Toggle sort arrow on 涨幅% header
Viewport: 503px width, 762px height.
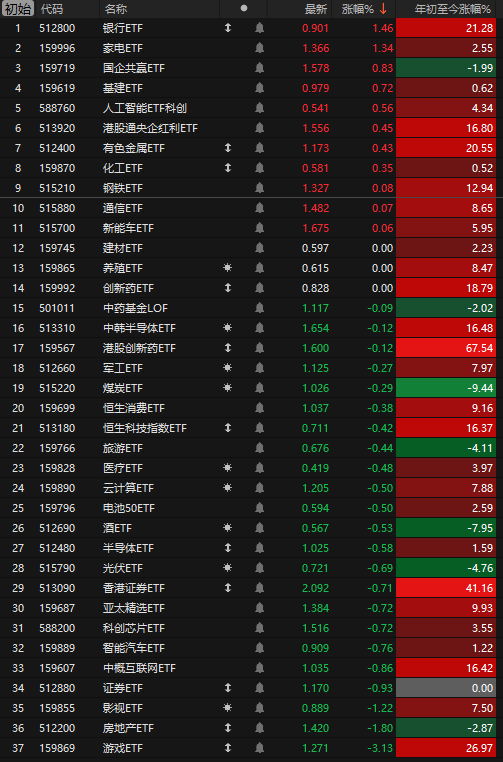point(383,9)
